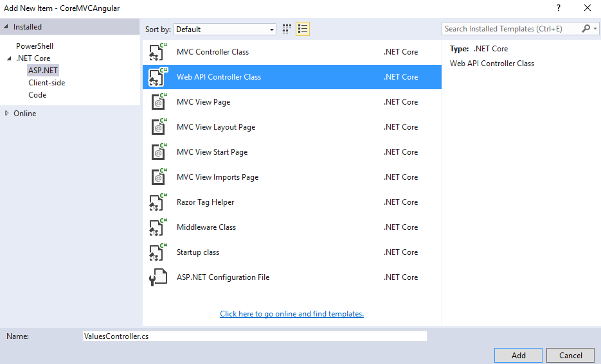The image size is (601, 364).
Task: Click the search magnifier icon
Action: point(586,29)
